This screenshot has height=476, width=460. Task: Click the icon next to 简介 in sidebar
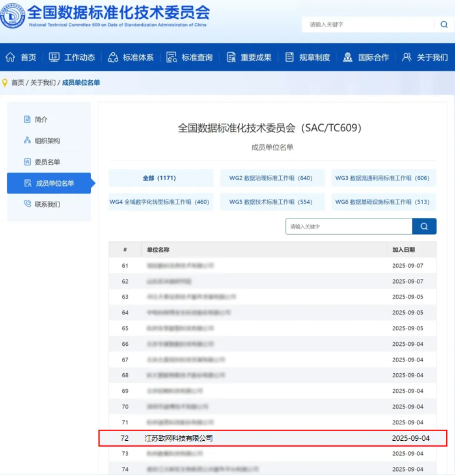tap(27, 120)
